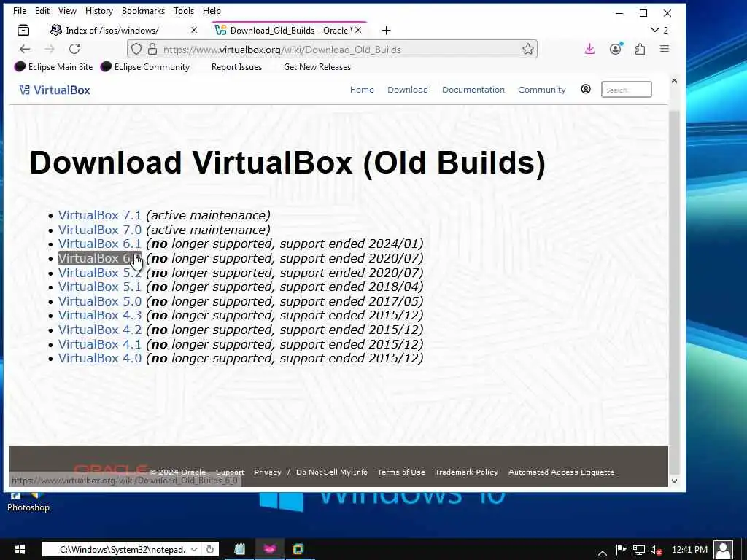
Task: Click the user account icon on VirtualBox site
Action: 586,89
